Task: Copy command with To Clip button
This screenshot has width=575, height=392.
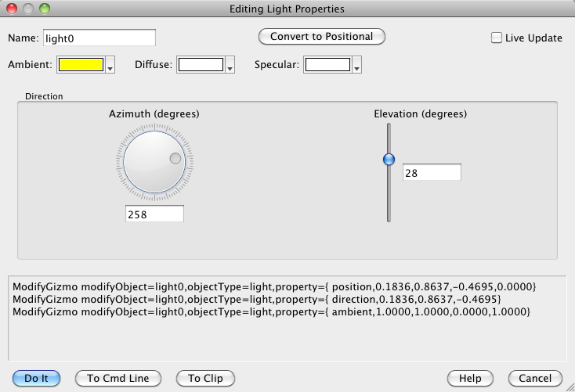Action: (205, 378)
